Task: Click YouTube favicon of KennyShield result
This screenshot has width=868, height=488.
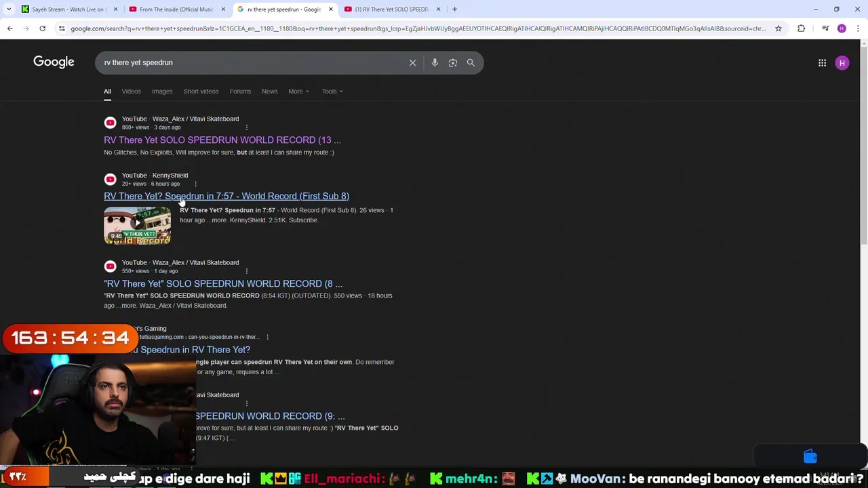Action: pyautogui.click(x=110, y=179)
